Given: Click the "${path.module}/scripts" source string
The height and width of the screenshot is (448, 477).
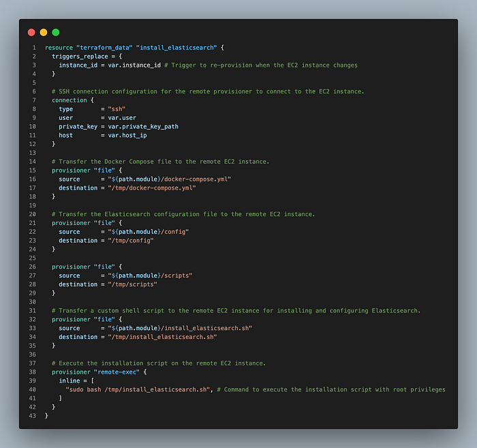Looking at the screenshot, I should point(150,275).
